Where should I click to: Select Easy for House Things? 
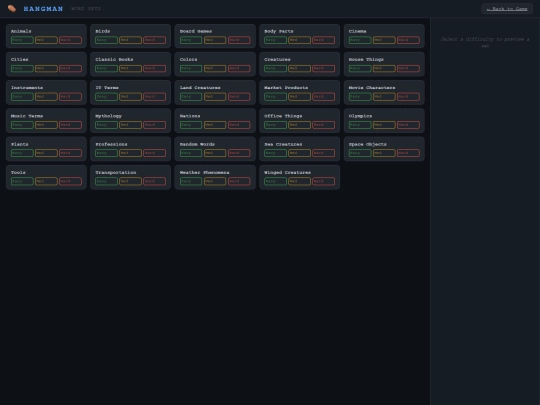(x=360, y=68)
